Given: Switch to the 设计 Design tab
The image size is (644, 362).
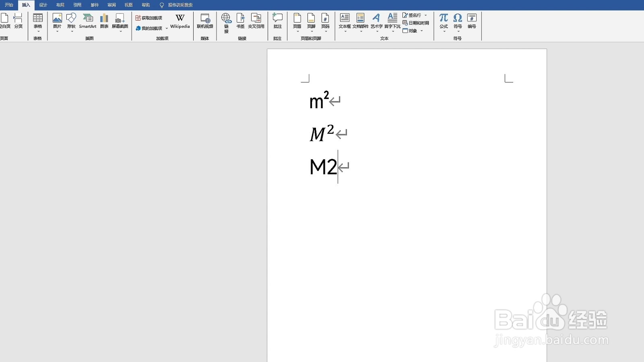Looking at the screenshot, I should click(43, 5).
